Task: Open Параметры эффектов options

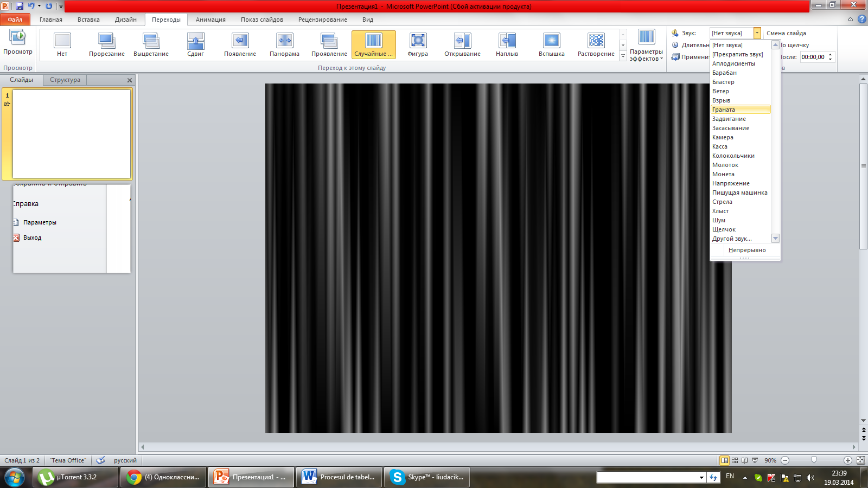Action: click(646, 46)
